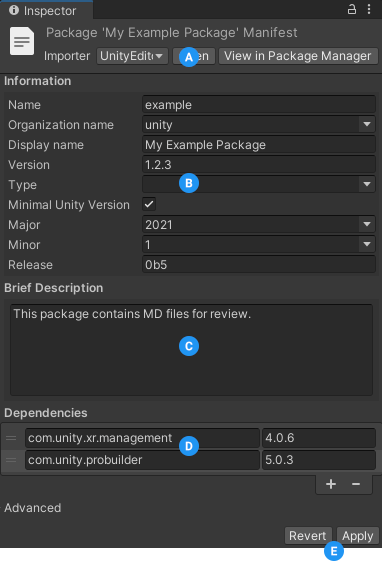Image resolution: width=382 pixels, height=562 pixels.
Task: Click the Brief Description heading
Action: click(x=54, y=288)
